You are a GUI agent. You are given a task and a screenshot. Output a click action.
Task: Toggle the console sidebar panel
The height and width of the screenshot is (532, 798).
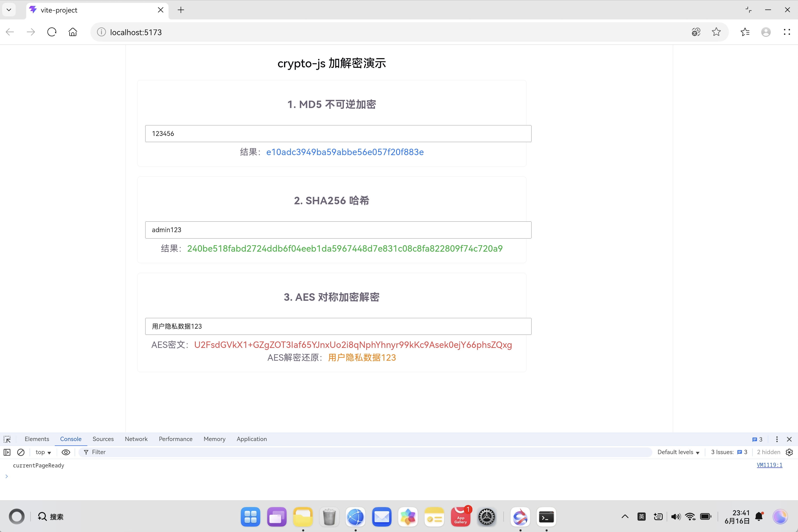click(x=7, y=452)
